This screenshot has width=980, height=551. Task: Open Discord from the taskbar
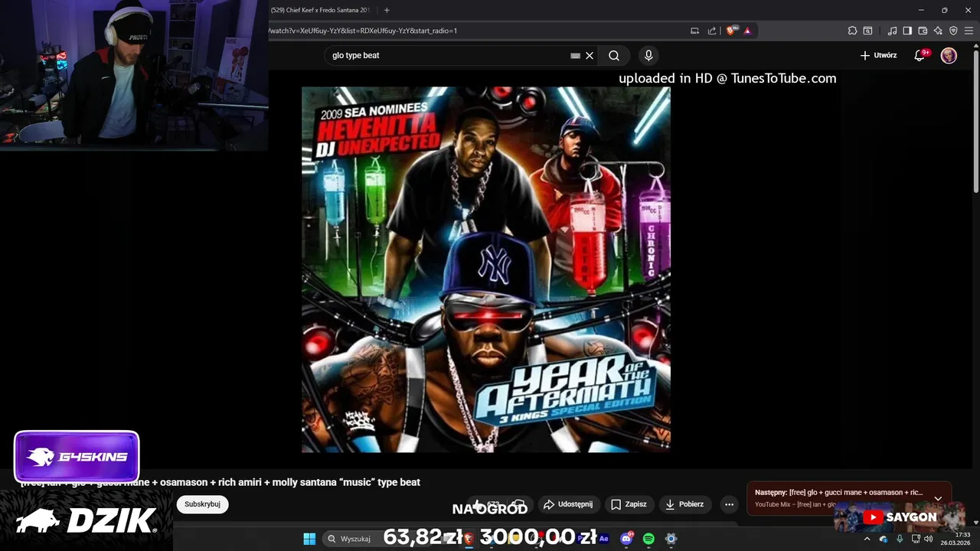tap(626, 539)
